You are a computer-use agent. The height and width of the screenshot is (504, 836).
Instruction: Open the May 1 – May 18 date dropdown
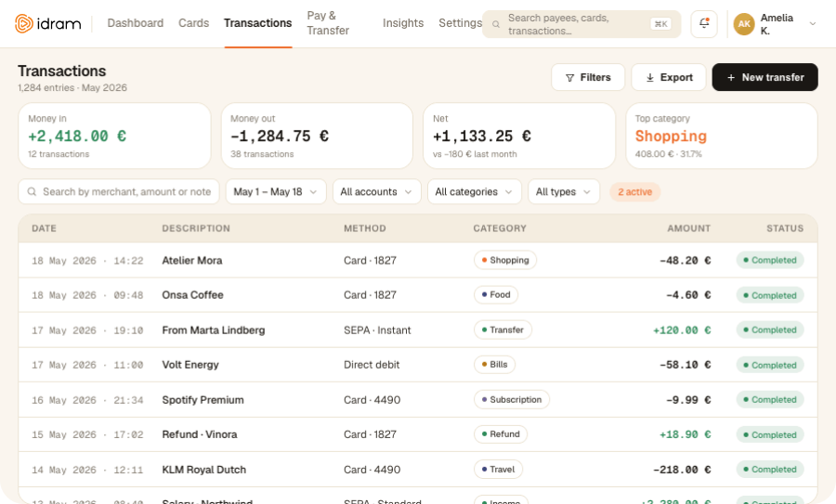coord(276,192)
